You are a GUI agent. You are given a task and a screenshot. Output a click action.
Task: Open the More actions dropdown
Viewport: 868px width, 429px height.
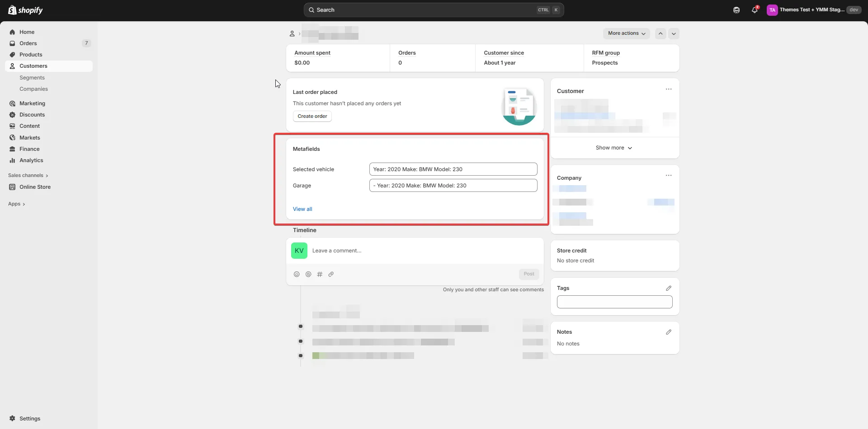tap(626, 33)
